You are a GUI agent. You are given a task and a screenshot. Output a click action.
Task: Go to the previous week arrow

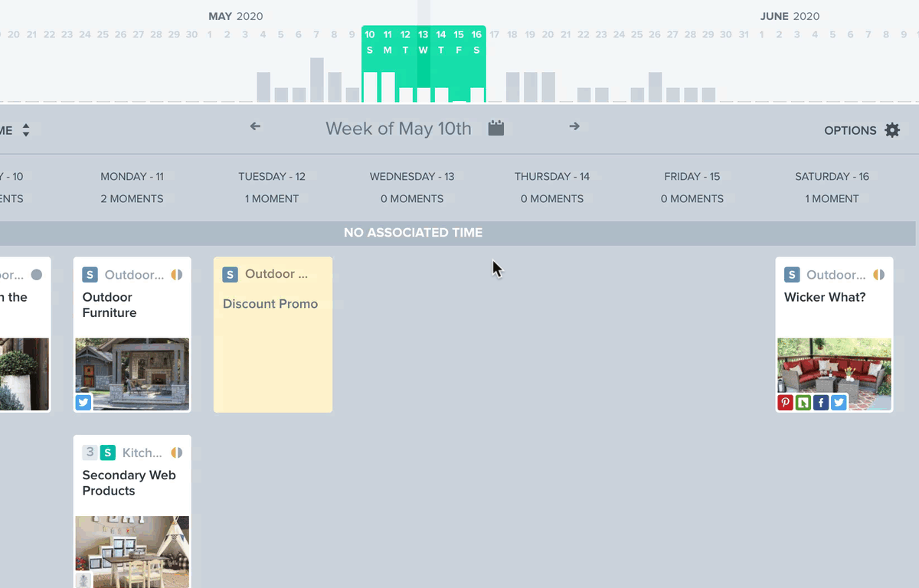(256, 126)
